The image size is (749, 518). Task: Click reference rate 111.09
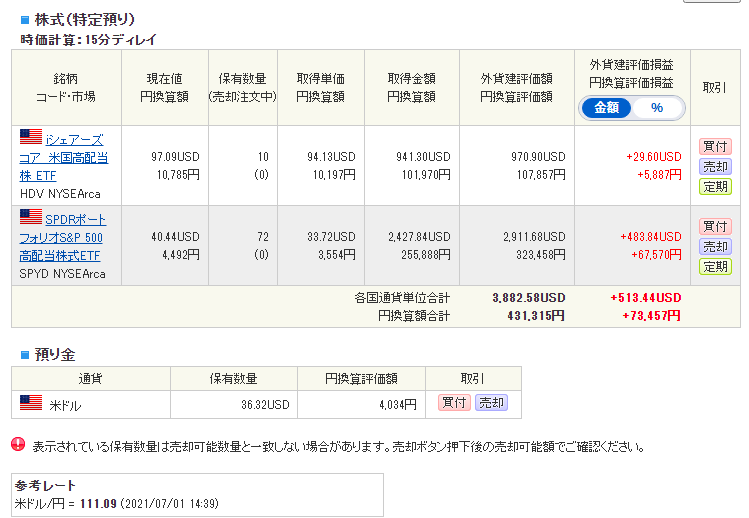coord(98,504)
